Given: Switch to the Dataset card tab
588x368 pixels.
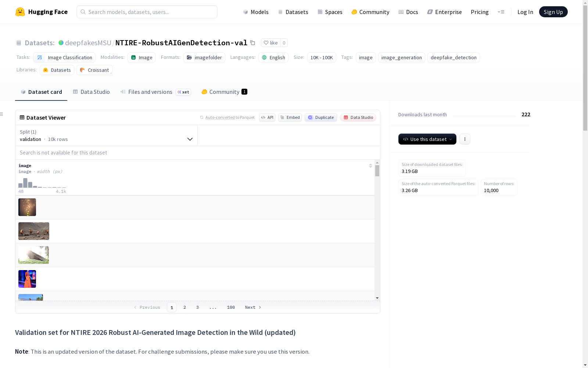Looking at the screenshot, I should tap(41, 92).
